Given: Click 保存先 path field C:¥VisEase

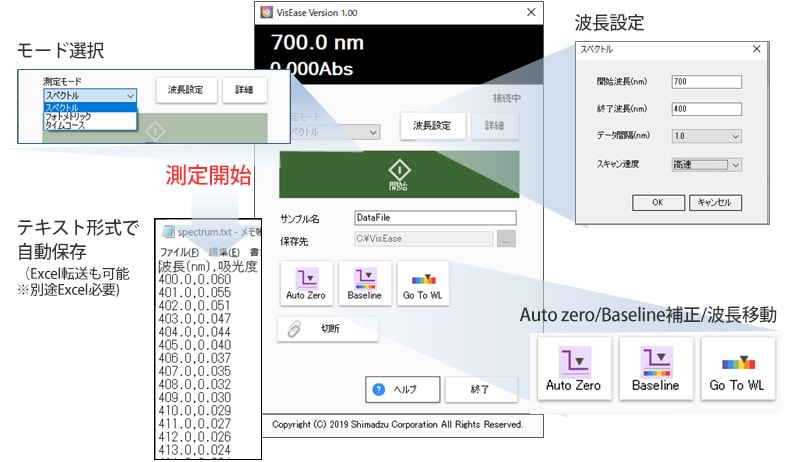Looking at the screenshot, I should (x=424, y=239).
